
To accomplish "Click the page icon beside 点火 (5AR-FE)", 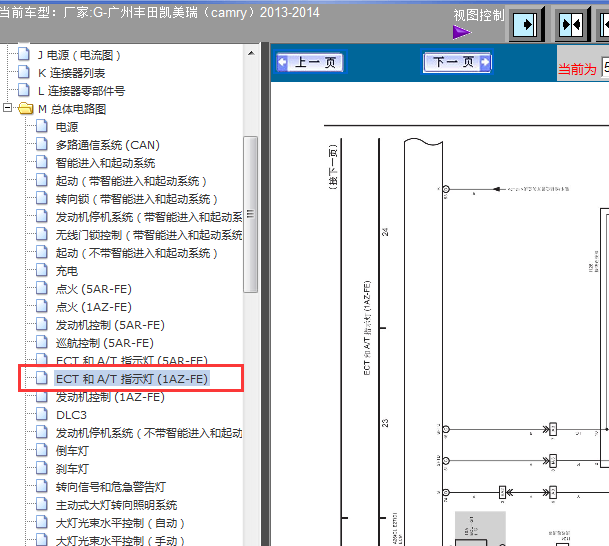I will pos(42,288).
